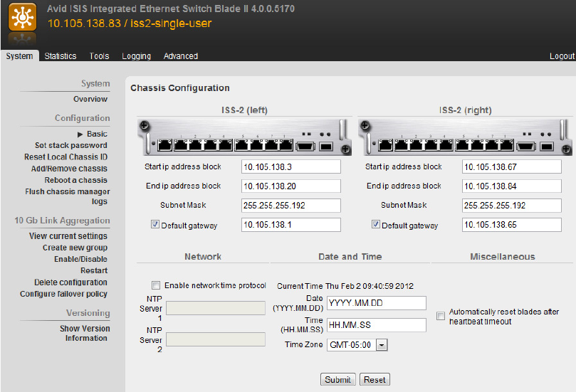Click the Avid ISIS orange logo icon
Viewport: 576px width, 392px height.
coord(22,17)
